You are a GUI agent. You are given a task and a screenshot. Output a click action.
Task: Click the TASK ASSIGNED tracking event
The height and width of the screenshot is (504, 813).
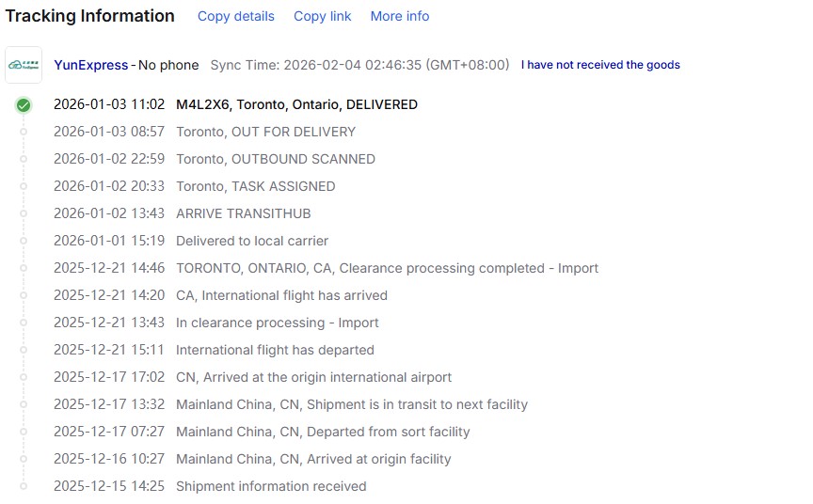click(x=255, y=186)
